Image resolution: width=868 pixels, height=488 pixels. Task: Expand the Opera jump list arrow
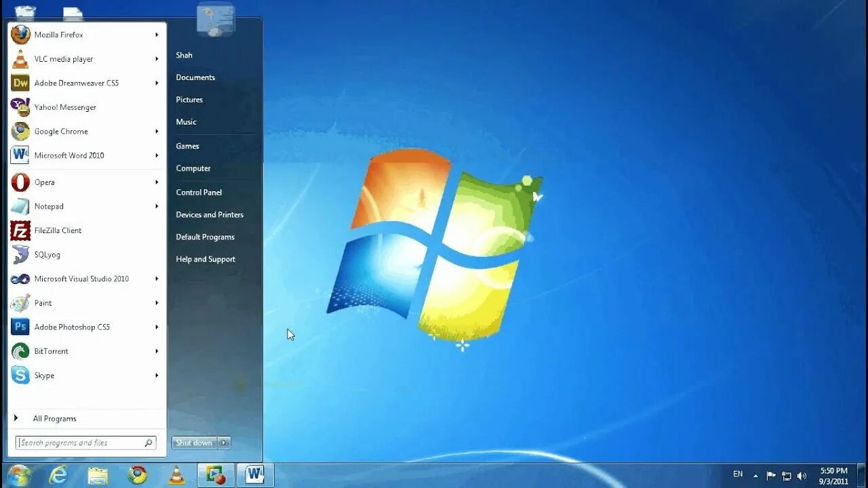(x=157, y=182)
